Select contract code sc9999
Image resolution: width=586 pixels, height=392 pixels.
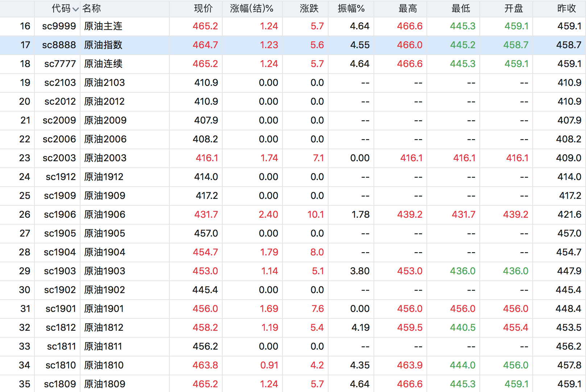59,26
